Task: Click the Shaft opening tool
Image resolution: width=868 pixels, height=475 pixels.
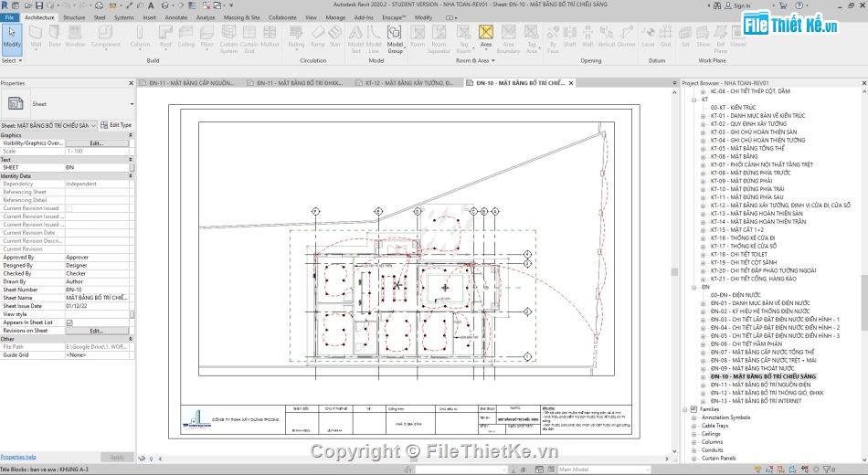Action: coord(569,37)
